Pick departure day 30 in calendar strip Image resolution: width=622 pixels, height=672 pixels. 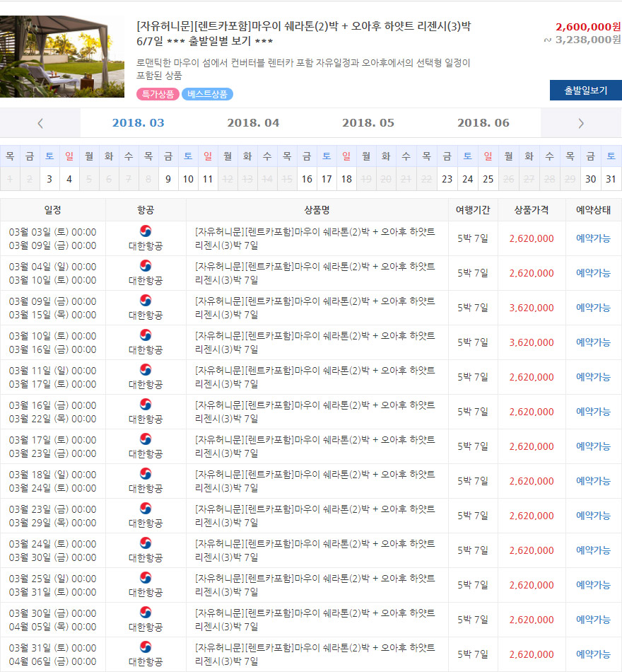coord(590,179)
